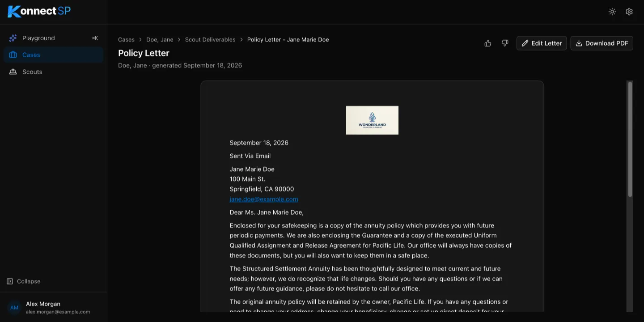
Task: Click the letter's vertical scrollbar
Action: [x=630, y=140]
